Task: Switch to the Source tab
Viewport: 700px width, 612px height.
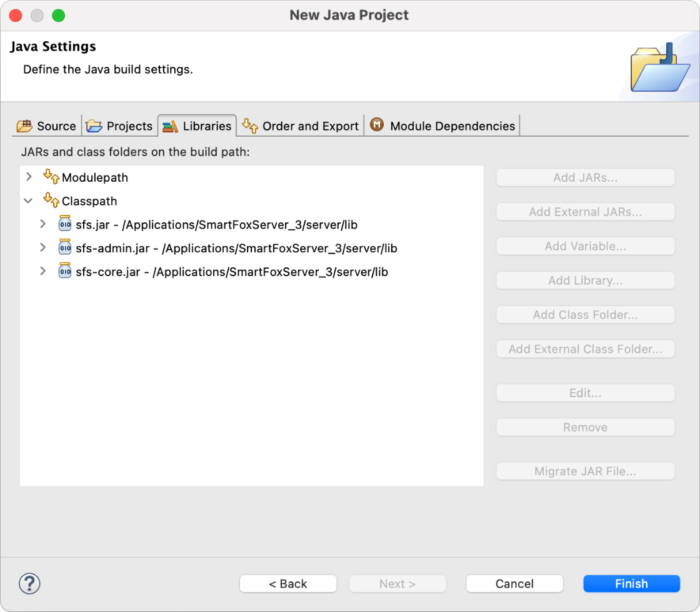Action: 47,126
